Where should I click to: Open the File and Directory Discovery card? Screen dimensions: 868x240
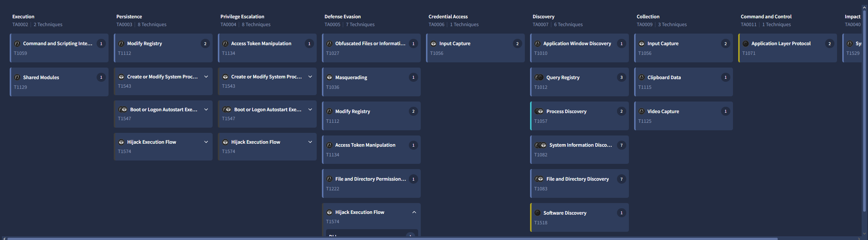tap(577, 179)
